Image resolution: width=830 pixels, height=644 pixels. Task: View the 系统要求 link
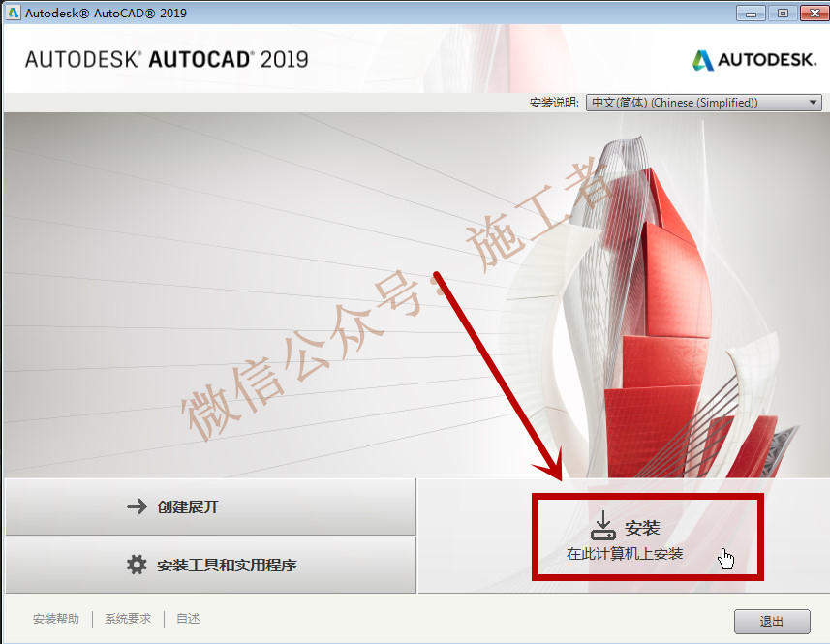point(128,619)
